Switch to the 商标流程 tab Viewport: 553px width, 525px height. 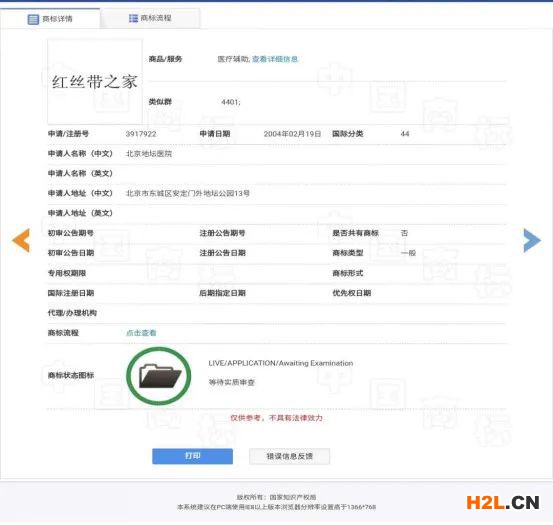(151, 18)
